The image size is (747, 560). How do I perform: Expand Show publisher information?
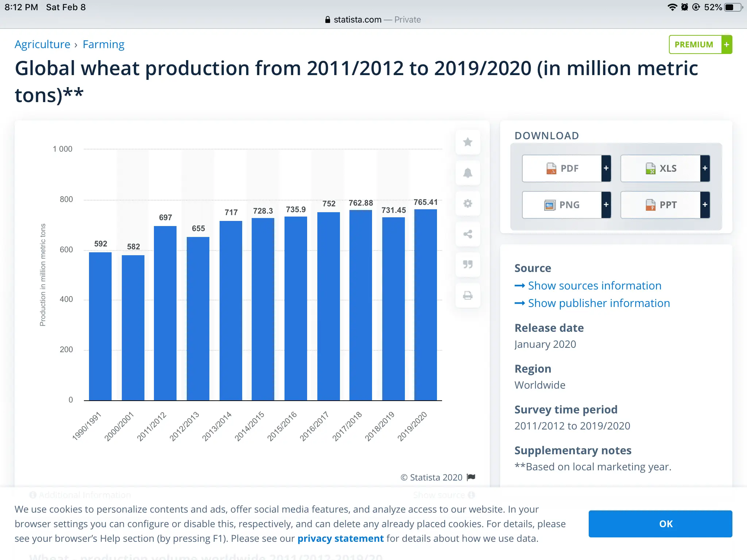click(599, 303)
